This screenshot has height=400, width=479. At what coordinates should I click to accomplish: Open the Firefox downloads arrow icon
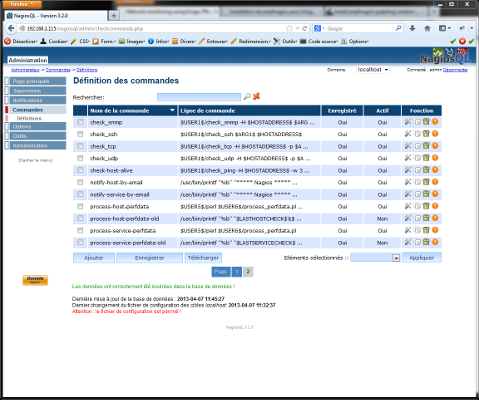tap(412, 28)
